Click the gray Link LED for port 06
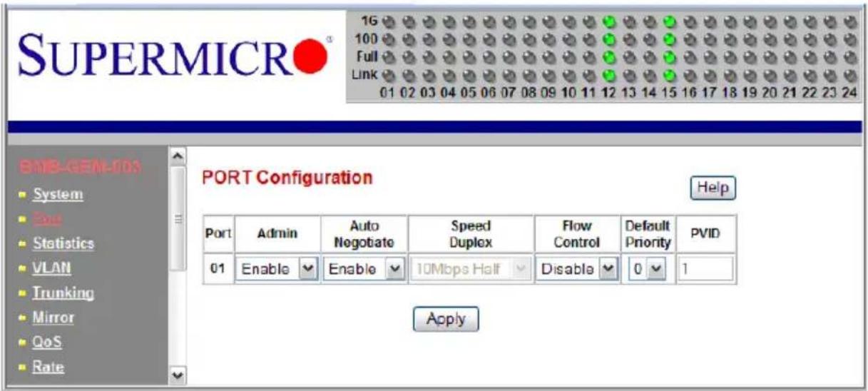Image resolution: width=868 pixels, height=391 pixels. coord(488,74)
